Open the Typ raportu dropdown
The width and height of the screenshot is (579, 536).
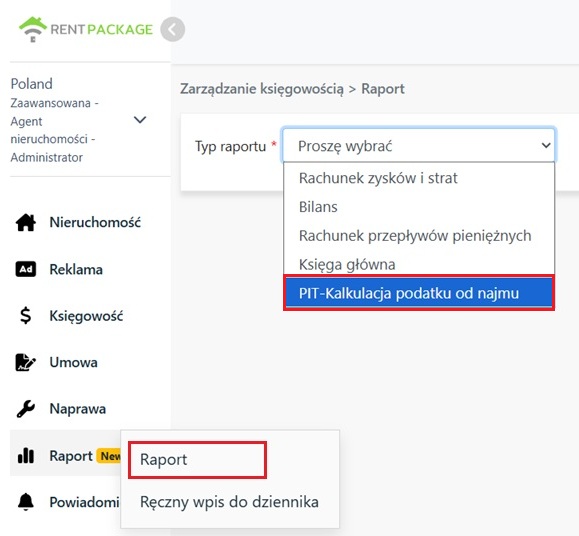pos(419,145)
